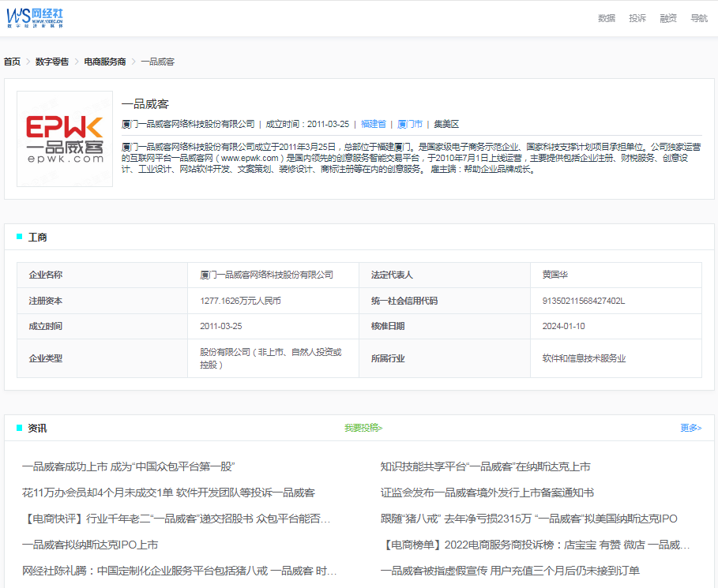The width and height of the screenshot is (718, 588).
Task: Select the 注册资本 label cell
Action: (x=102, y=301)
